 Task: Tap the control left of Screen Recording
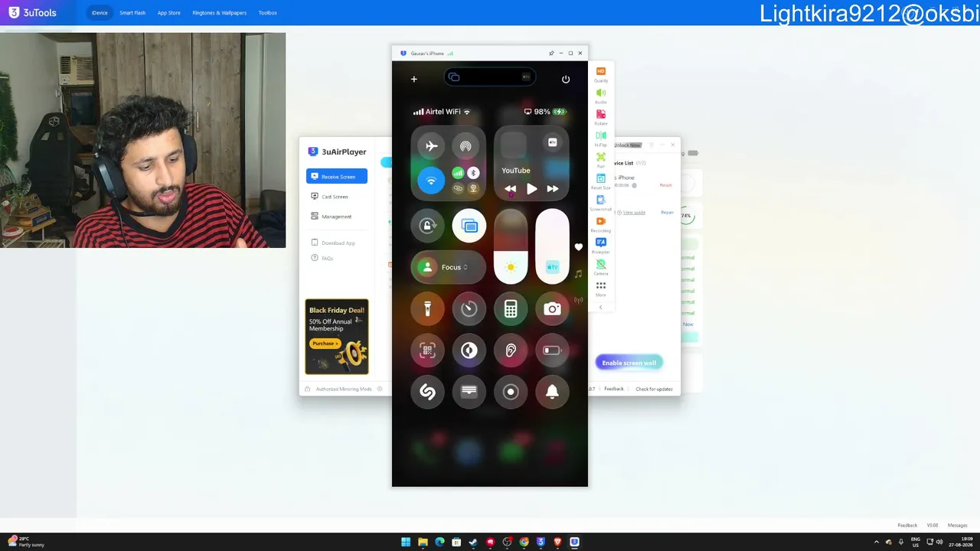469,392
